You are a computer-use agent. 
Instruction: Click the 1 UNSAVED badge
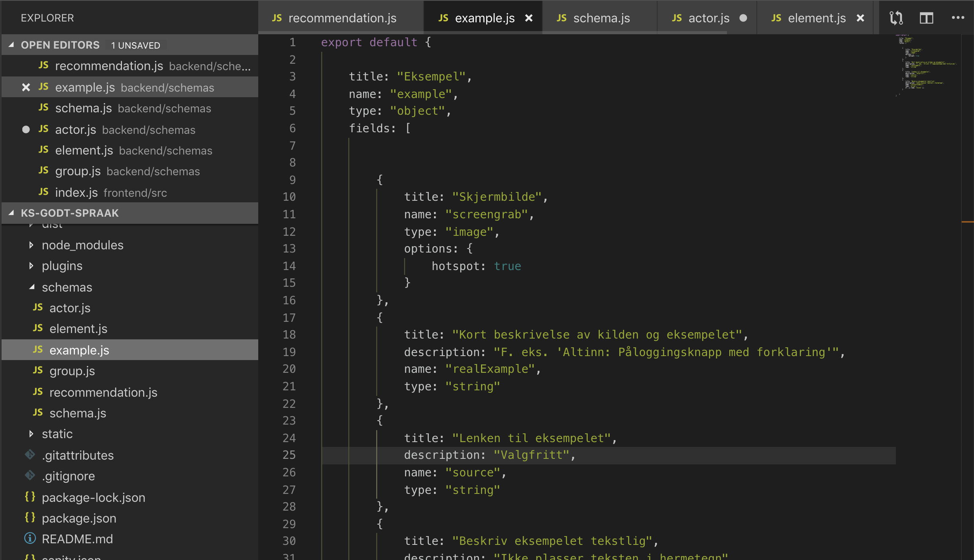(135, 45)
